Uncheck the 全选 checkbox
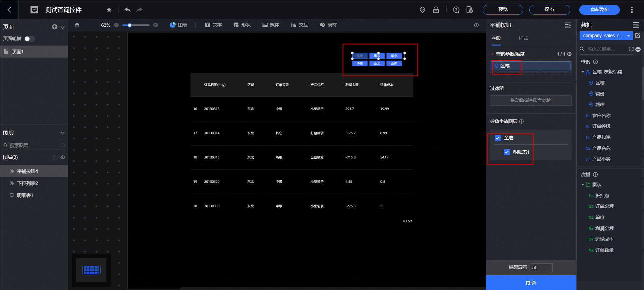This screenshot has height=290, width=644. (498, 138)
